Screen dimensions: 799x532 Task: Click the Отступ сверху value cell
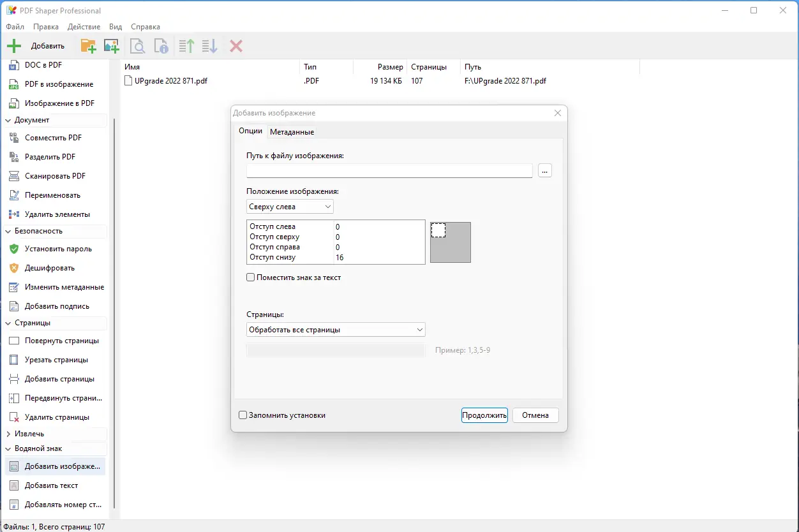[378, 237]
